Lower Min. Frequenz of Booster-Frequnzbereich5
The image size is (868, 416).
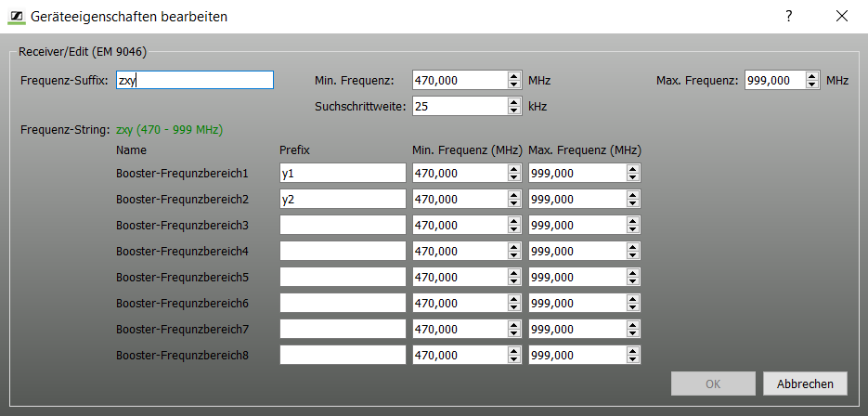pyautogui.click(x=514, y=281)
